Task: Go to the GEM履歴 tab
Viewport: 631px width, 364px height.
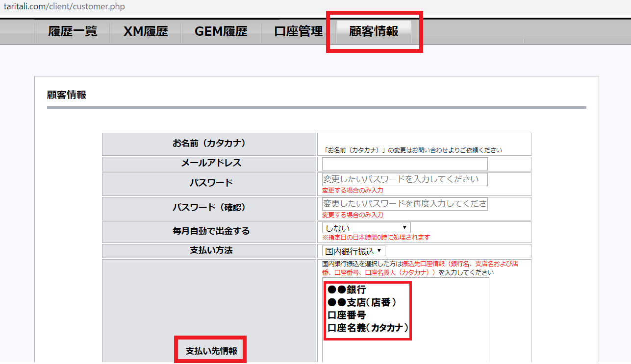Action: tap(221, 32)
